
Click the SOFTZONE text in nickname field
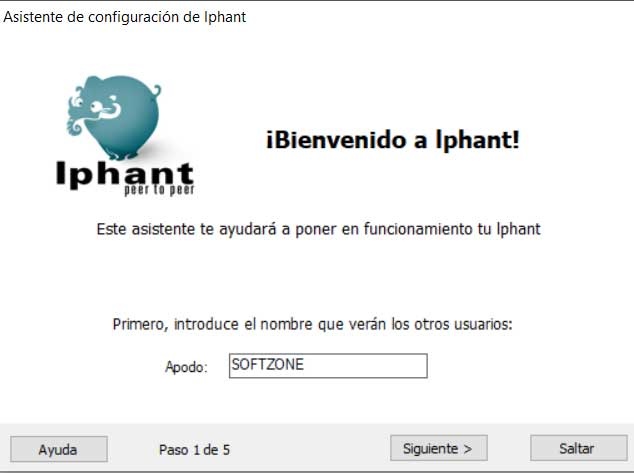click(267, 365)
